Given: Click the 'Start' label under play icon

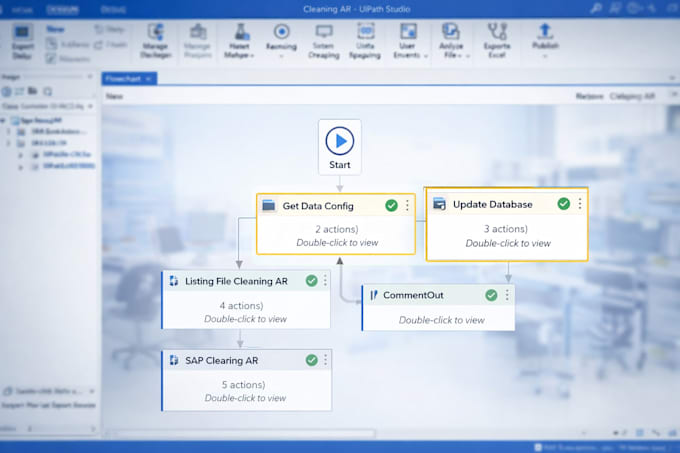Looking at the screenshot, I should 340,165.
